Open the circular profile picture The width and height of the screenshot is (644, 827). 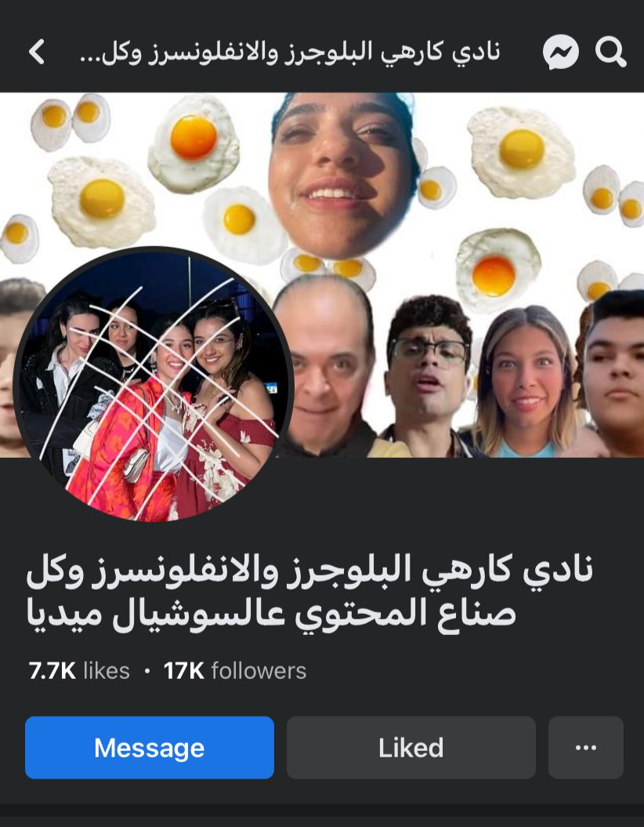click(153, 384)
